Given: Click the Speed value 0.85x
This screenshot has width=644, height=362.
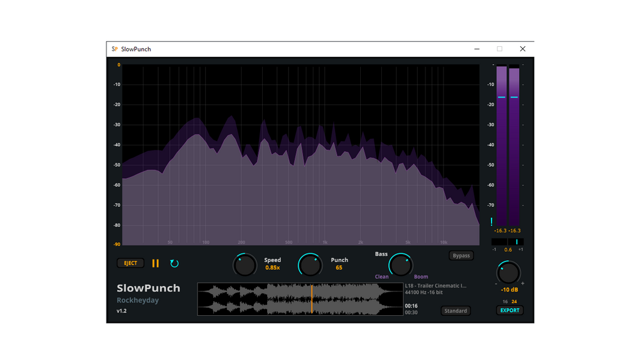Looking at the screenshot, I should pyautogui.click(x=272, y=268).
